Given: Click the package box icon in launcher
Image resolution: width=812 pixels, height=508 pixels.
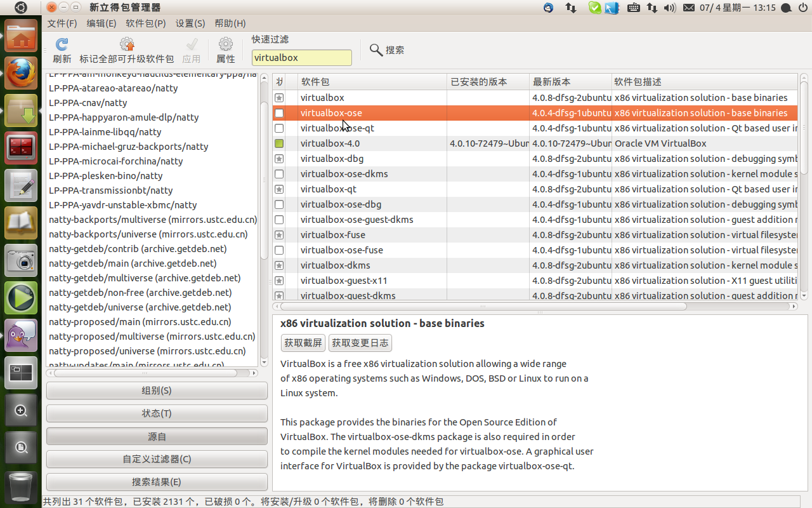Looking at the screenshot, I should [x=21, y=110].
